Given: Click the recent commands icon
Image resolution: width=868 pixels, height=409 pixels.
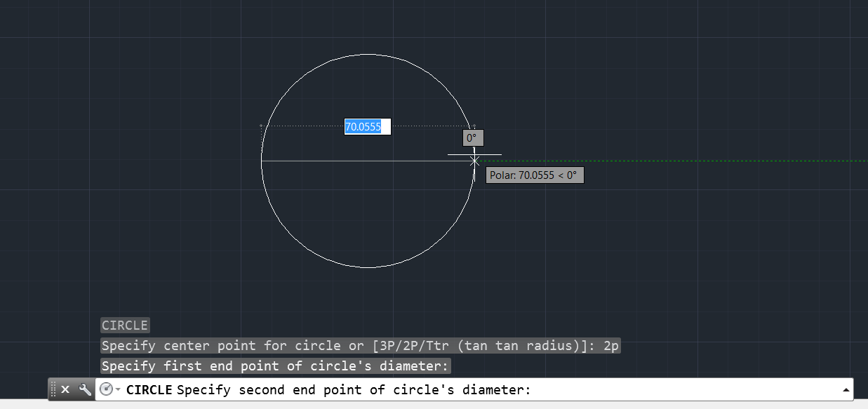Looking at the screenshot, I should 105,389.
